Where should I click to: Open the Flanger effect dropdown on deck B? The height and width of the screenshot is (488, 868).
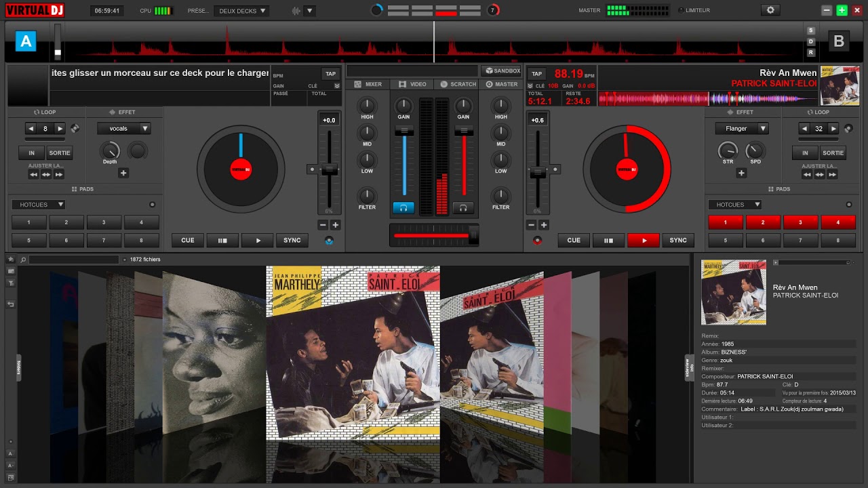[x=742, y=128]
